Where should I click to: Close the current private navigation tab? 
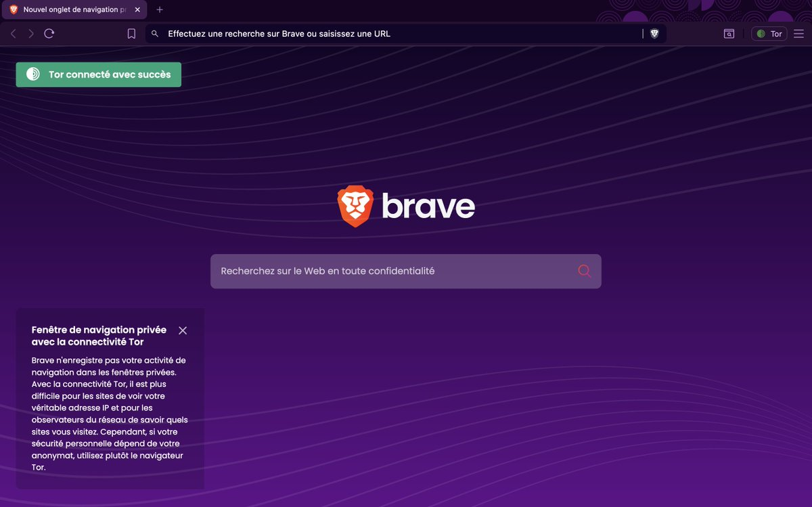(x=137, y=9)
